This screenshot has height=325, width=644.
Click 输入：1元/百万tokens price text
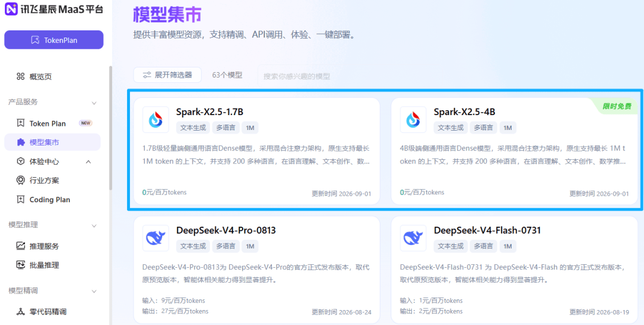(431, 301)
